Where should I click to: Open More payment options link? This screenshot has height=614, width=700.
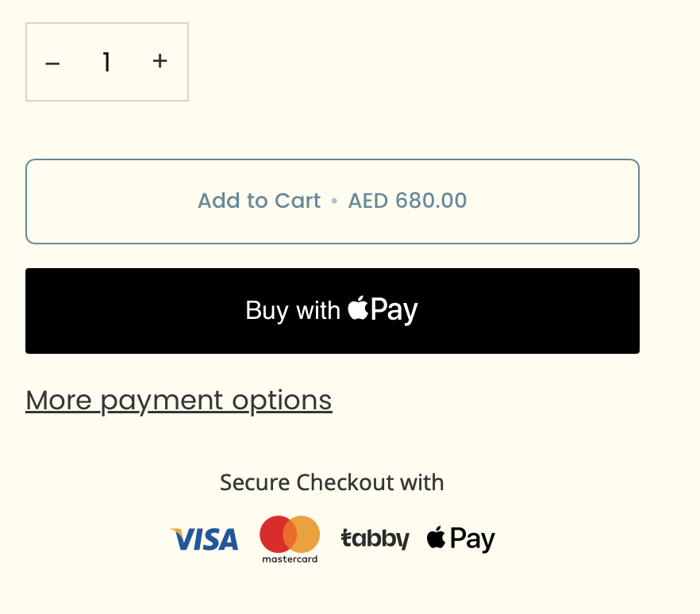pos(179,401)
